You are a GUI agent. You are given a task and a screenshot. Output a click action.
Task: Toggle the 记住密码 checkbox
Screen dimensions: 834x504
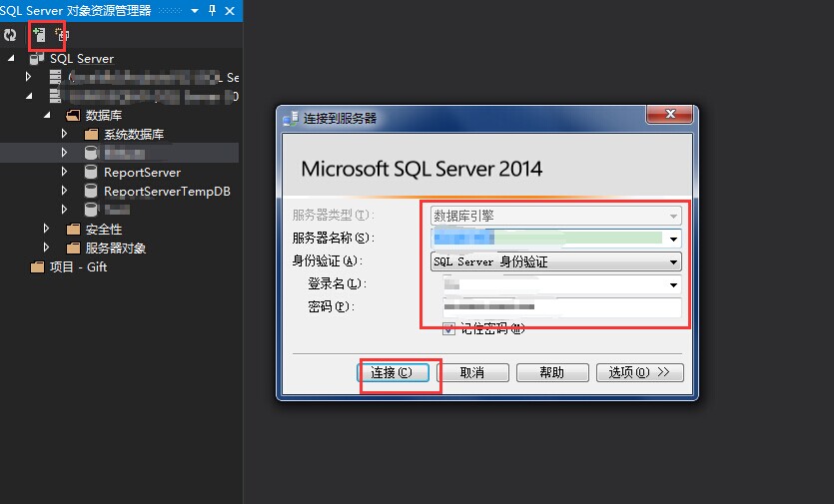(448, 329)
